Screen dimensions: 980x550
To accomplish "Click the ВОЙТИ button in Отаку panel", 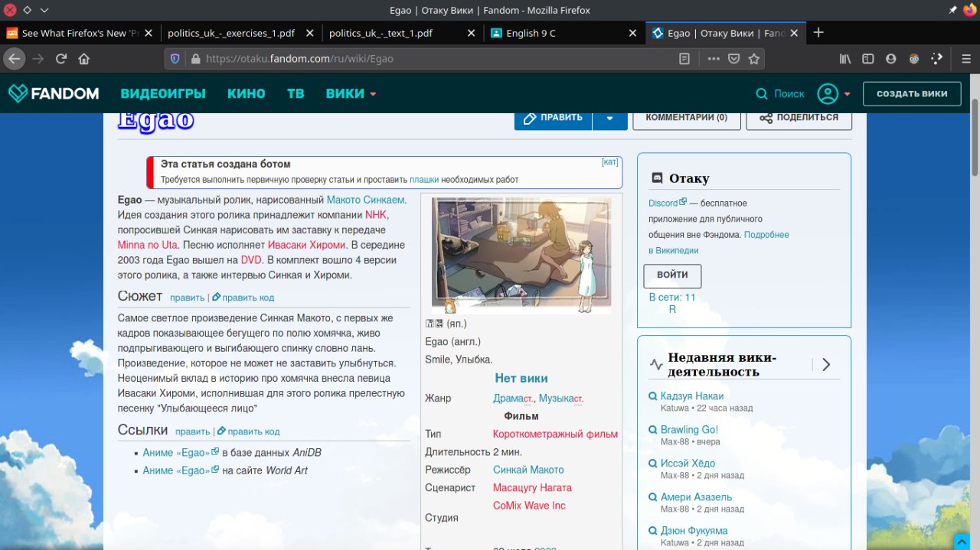I will (x=672, y=275).
